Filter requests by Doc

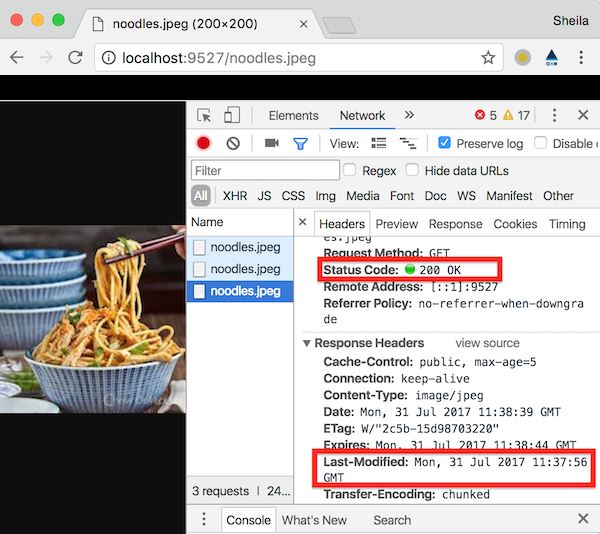click(x=435, y=196)
